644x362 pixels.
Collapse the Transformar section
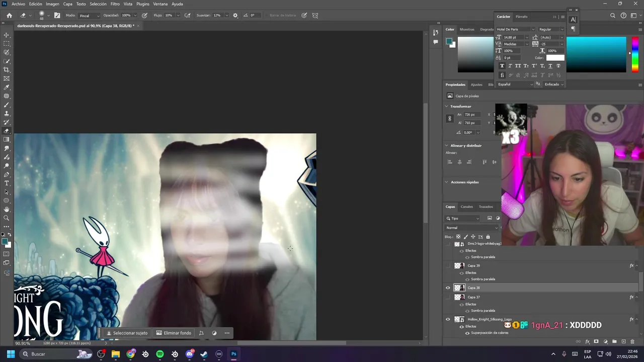pyautogui.click(x=446, y=107)
